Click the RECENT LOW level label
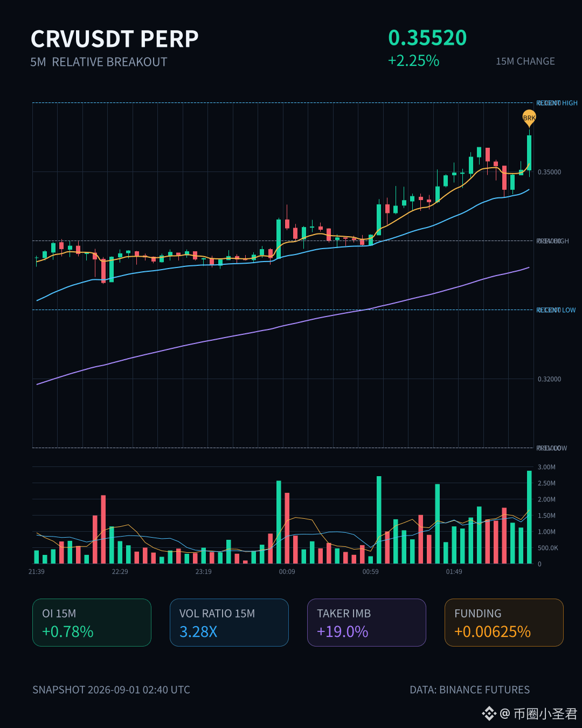Image resolution: width=582 pixels, height=728 pixels. (x=556, y=310)
